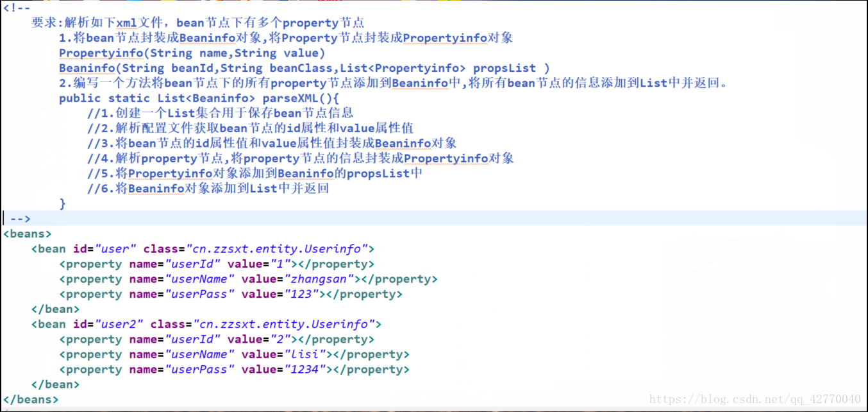Click the opening "<beans>" tag
The height and width of the screenshot is (412, 868).
point(28,234)
